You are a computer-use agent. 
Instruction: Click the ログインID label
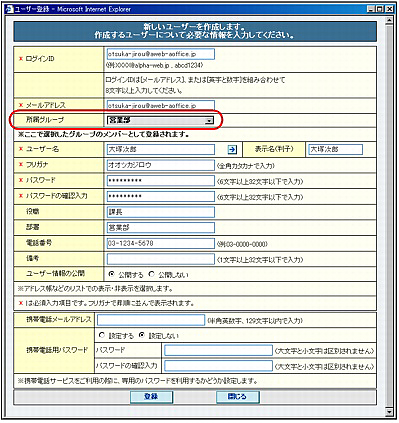tap(40, 59)
